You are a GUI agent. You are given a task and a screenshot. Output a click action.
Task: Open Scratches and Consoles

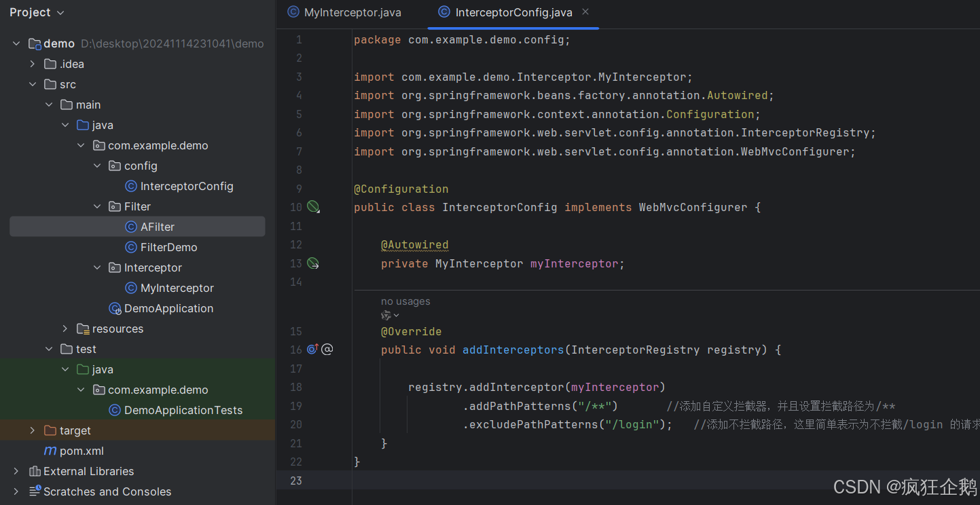100,491
